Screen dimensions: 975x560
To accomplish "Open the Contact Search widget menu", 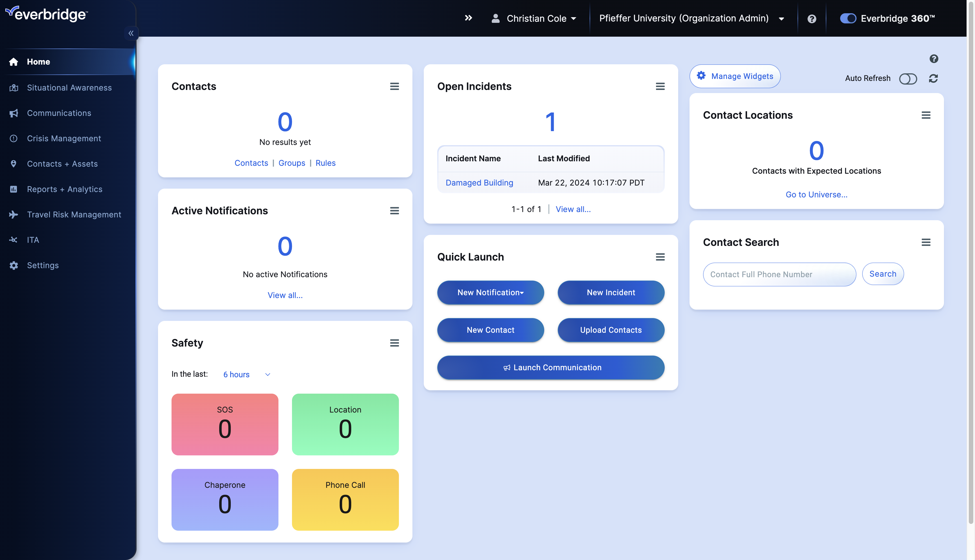I will click(926, 242).
